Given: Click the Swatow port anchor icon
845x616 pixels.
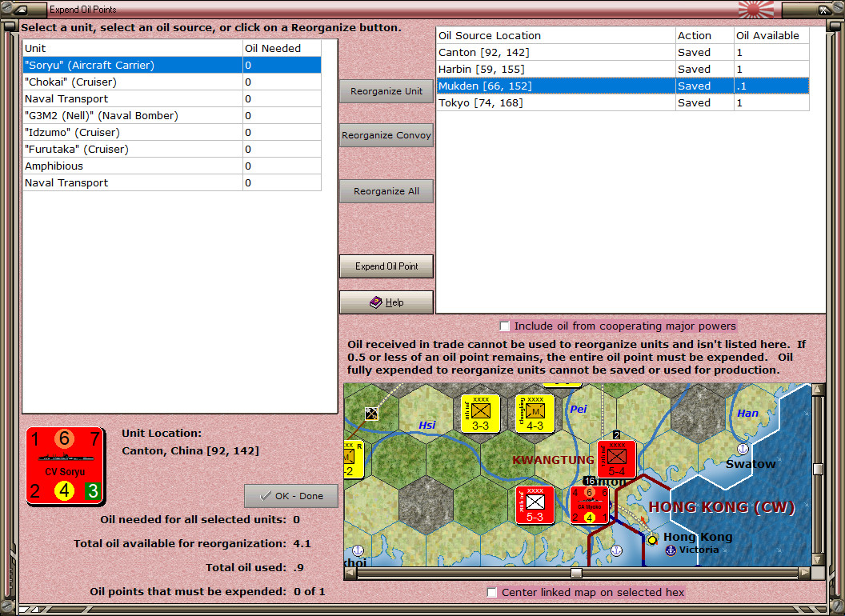Looking at the screenshot, I should (743, 449).
